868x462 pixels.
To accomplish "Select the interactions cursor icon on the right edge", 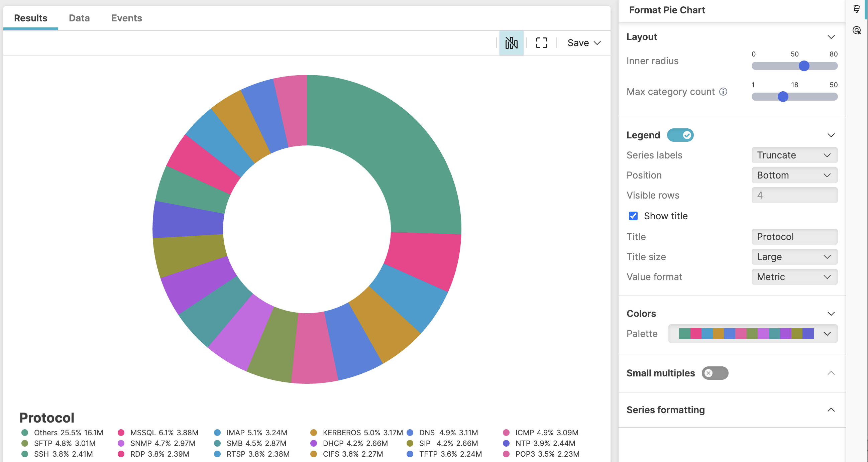I will coord(857,30).
